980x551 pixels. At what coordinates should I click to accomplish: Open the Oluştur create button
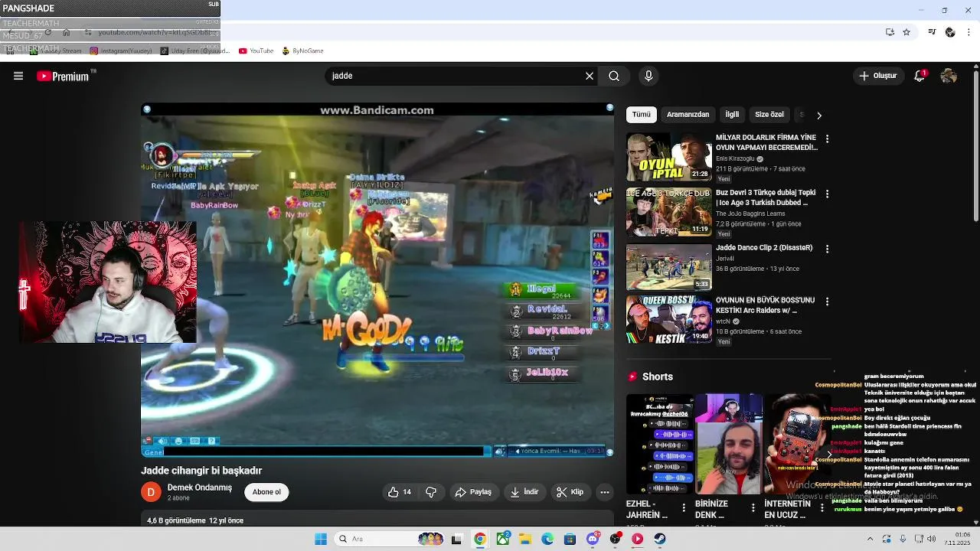878,76
